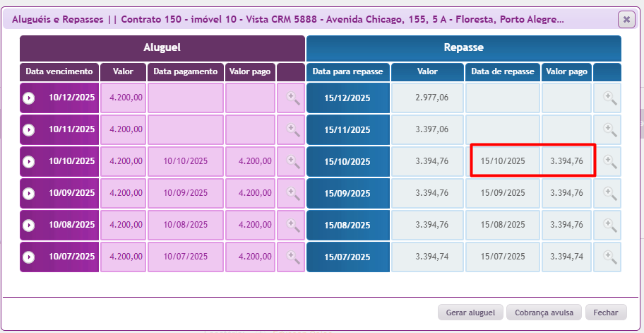View details of 15/09/2025 repasse
The image size is (644, 333).
point(607,193)
